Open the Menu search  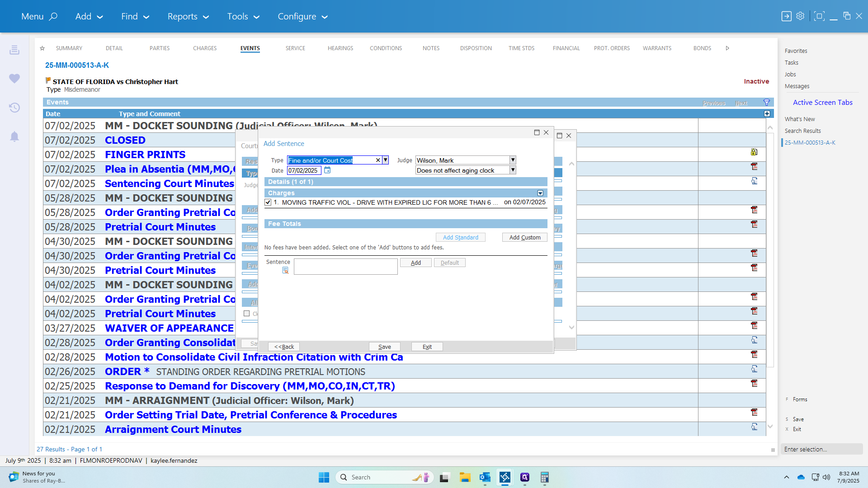39,16
